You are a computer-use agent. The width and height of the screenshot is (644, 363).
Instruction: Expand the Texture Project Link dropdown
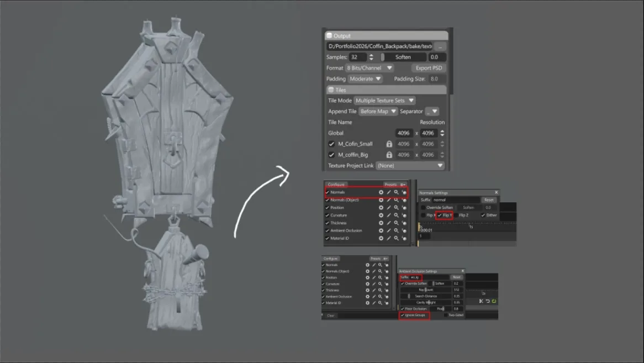pos(410,166)
